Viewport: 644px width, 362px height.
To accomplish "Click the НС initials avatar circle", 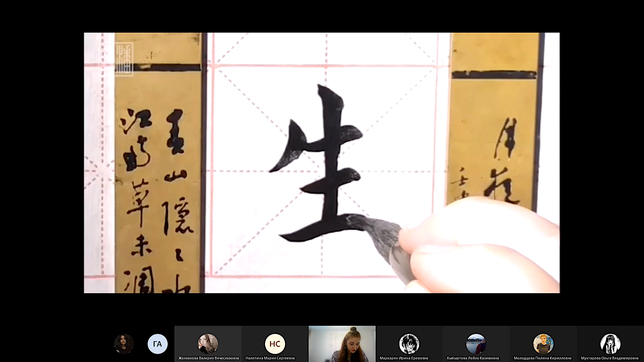I will click(x=275, y=344).
